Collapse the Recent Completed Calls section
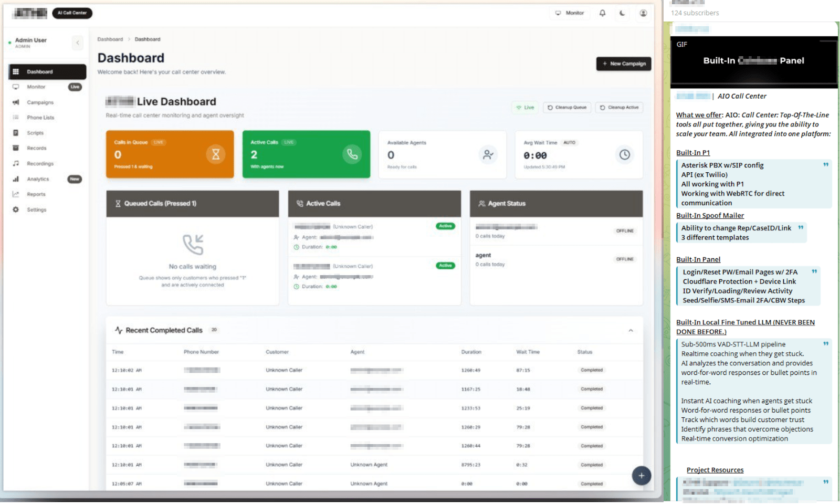 [631, 330]
